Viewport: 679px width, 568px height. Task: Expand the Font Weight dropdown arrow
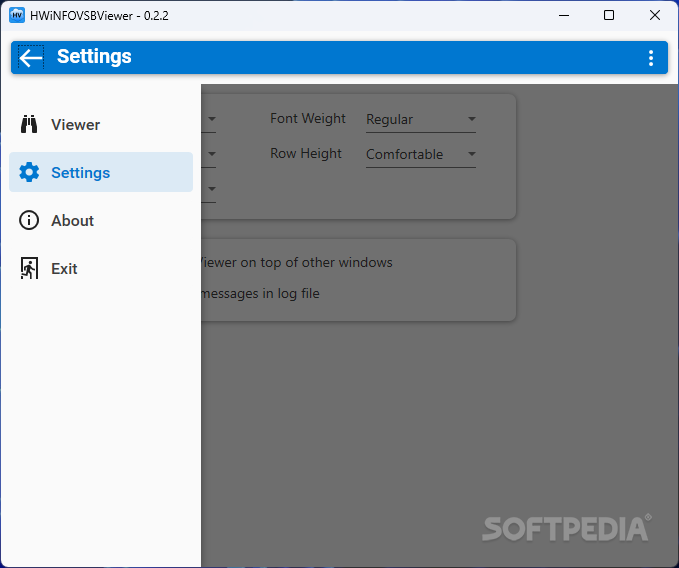[x=472, y=119]
